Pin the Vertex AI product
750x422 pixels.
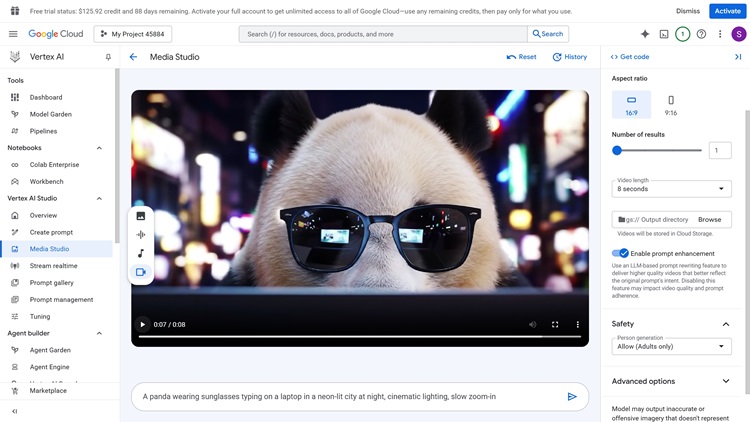coord(108,57)
